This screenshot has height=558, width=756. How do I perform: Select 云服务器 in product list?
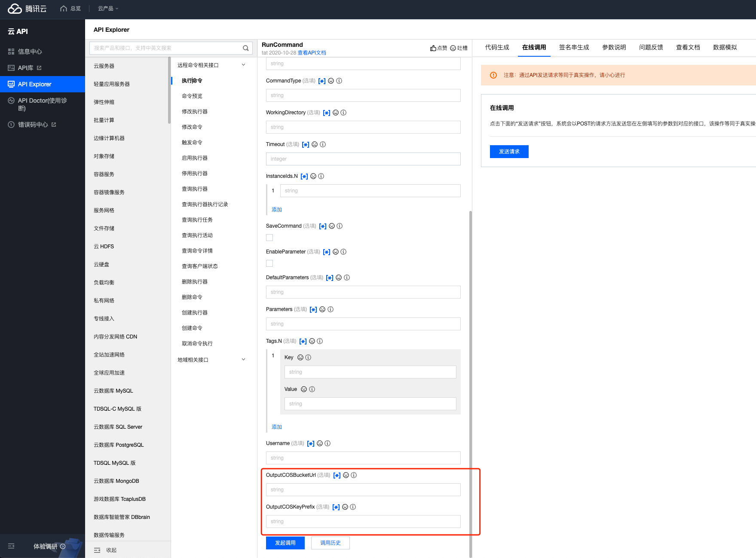(x=104, y=66)
